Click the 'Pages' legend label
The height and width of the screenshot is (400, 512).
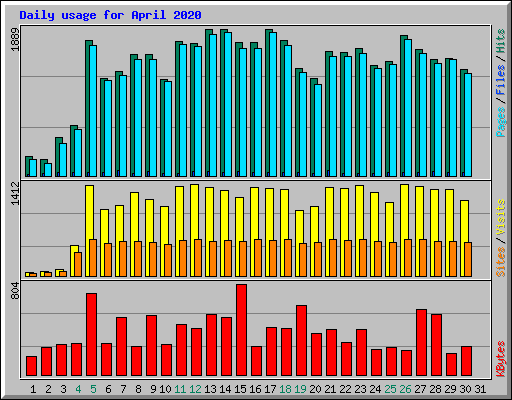pos(501,122)
